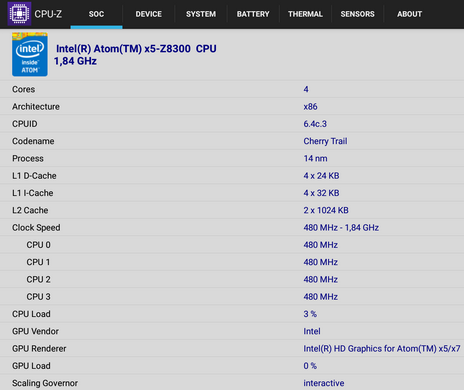Click the CPU-Z app logo icon
464x390 pixels.
tap(19, 14)
